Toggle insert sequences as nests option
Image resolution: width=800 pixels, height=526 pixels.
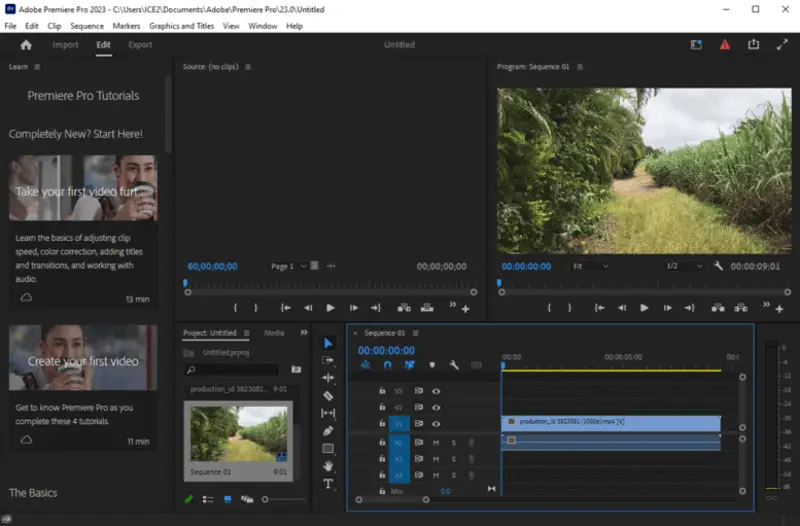(366, 365)
